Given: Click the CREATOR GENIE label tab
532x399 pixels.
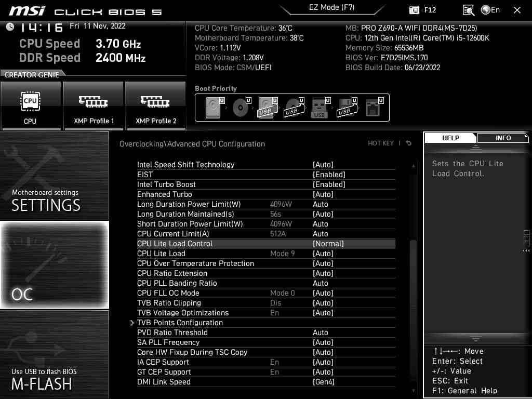Looking at the screenshot, I should pos(32,75).
